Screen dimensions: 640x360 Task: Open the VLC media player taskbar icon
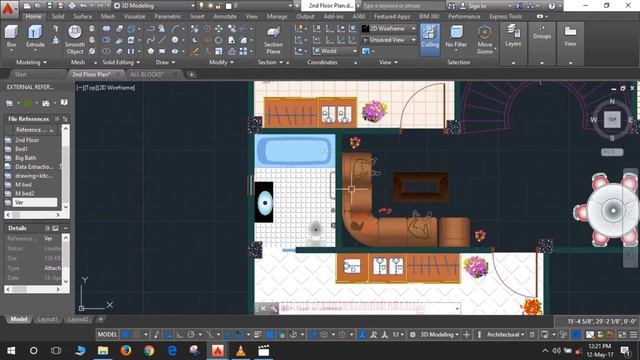(x=241, y=351)
